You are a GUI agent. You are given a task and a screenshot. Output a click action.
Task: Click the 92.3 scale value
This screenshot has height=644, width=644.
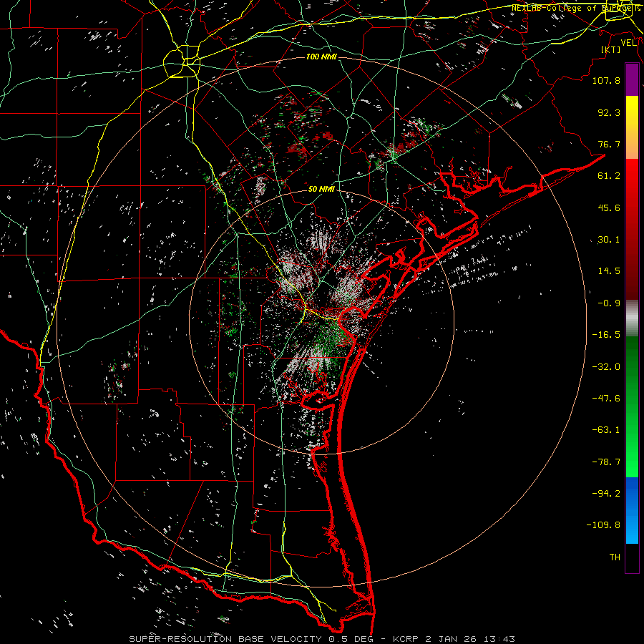click(609, 112)
